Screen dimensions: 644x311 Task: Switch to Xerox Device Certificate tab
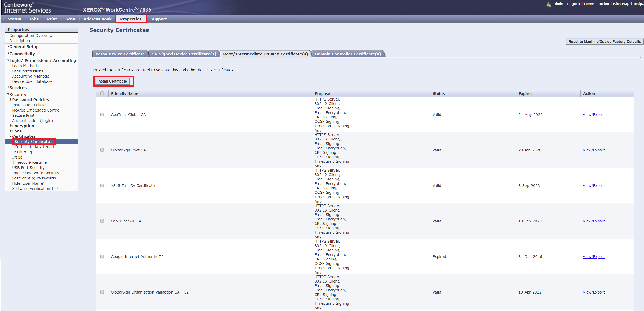tap(120, 54)
